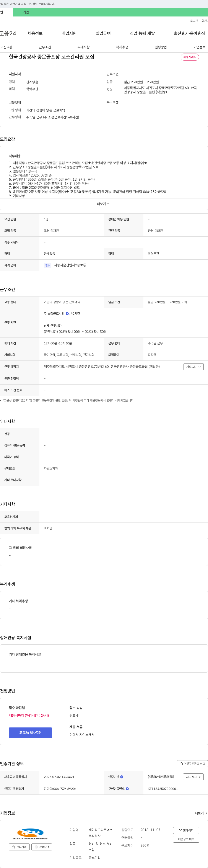
Task: Select 차량소지자 preference text
Action: pyautogui.click(x=51, y=468)
